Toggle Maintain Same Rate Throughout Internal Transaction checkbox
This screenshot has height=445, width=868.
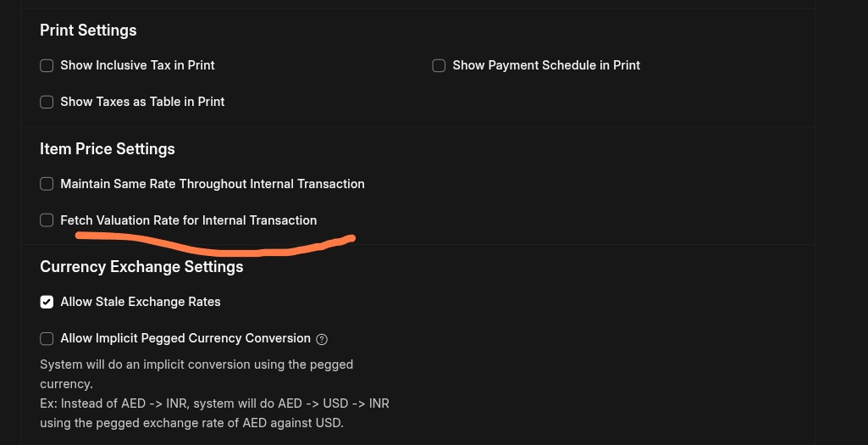(47, 184)
